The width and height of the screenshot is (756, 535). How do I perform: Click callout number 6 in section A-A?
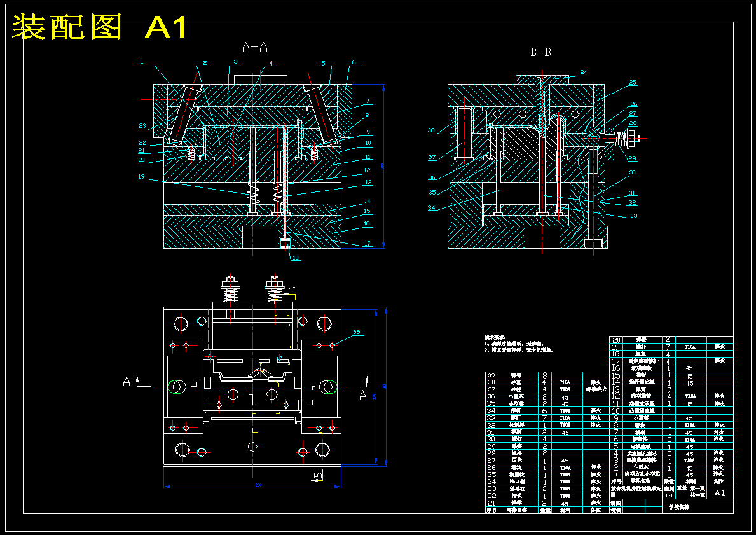click(354, 62)
